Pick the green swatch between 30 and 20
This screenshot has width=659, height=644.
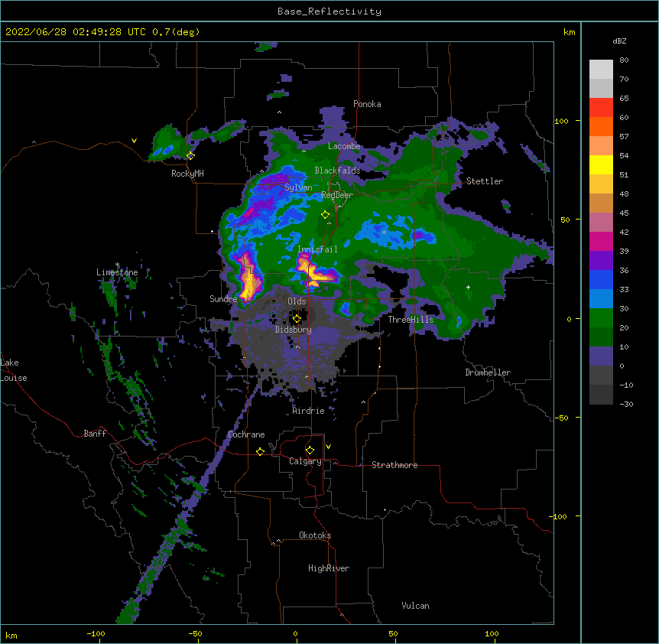(x=601, y=318)
